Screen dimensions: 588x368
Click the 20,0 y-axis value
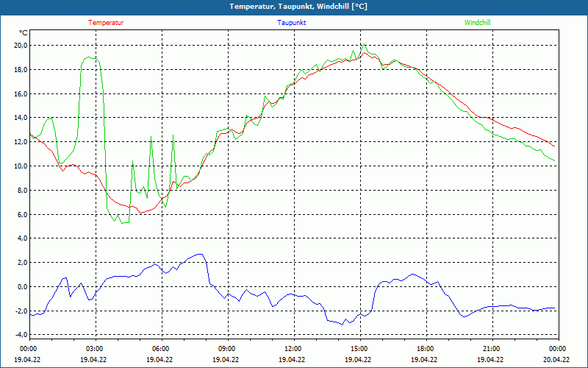coord(21,46)
